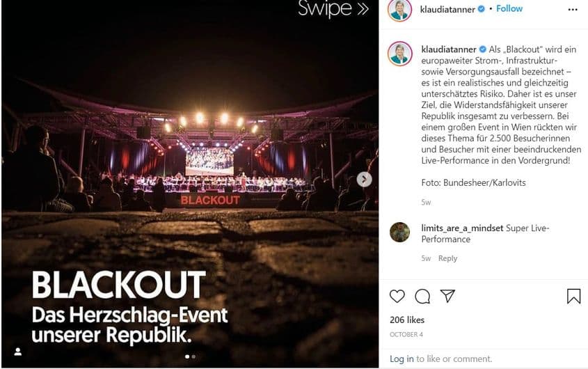Viewport: 588px width, 369px height.
Task: Share post via paper plane icon
Action: (x=447, y=297)
